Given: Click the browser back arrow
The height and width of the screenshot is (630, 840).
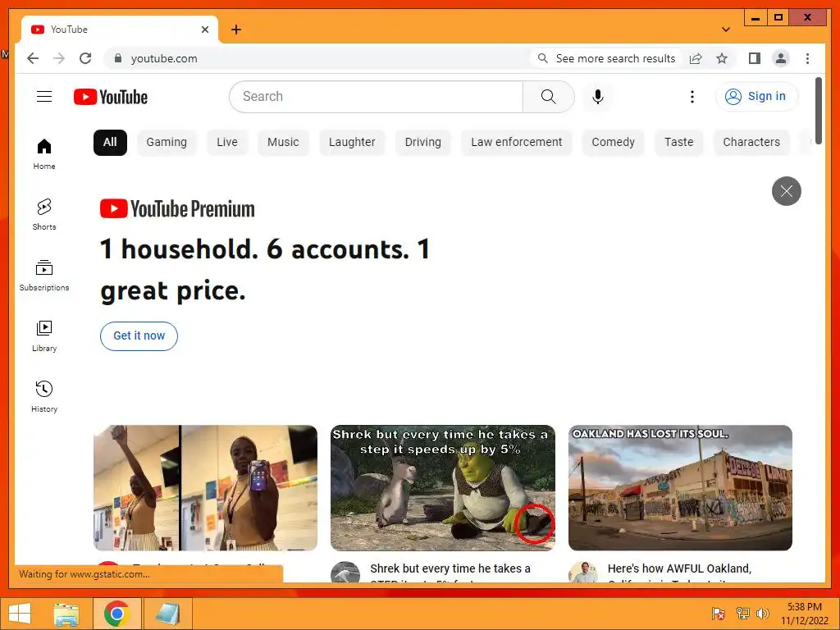Looking at the screenshot, I should tap(33, 58).
